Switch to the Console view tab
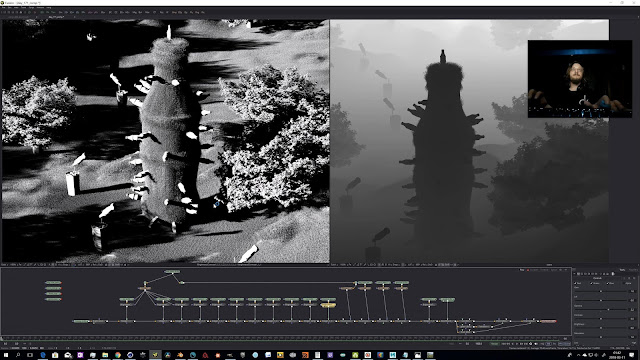Screen dimensions: 640x360 click(x=534, y=270)
